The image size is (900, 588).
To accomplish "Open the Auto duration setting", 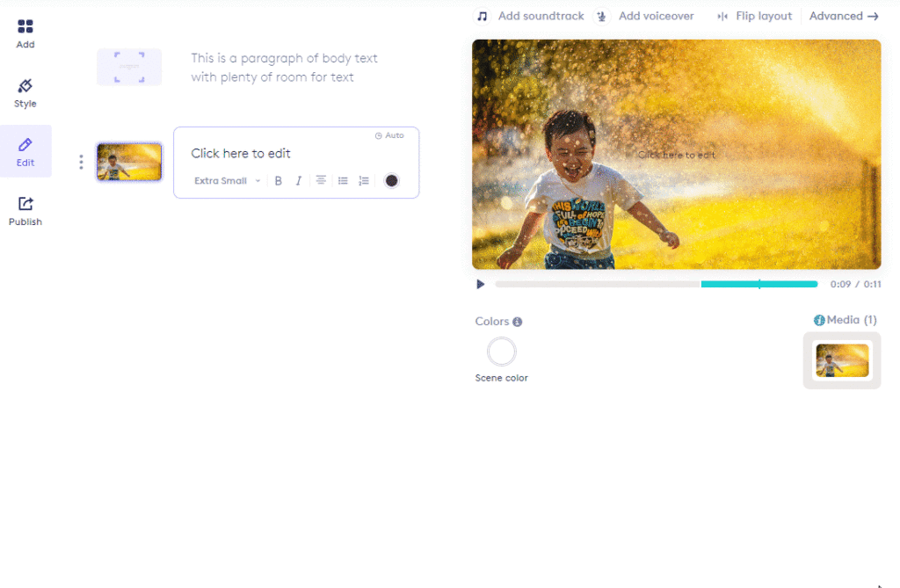I will 389,135.
